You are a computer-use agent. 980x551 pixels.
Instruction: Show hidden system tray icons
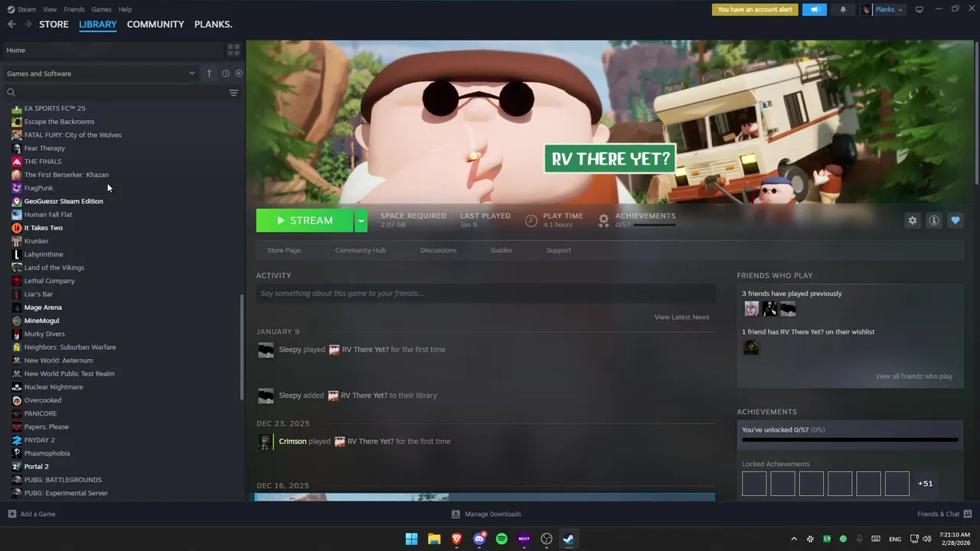point(794,539)
